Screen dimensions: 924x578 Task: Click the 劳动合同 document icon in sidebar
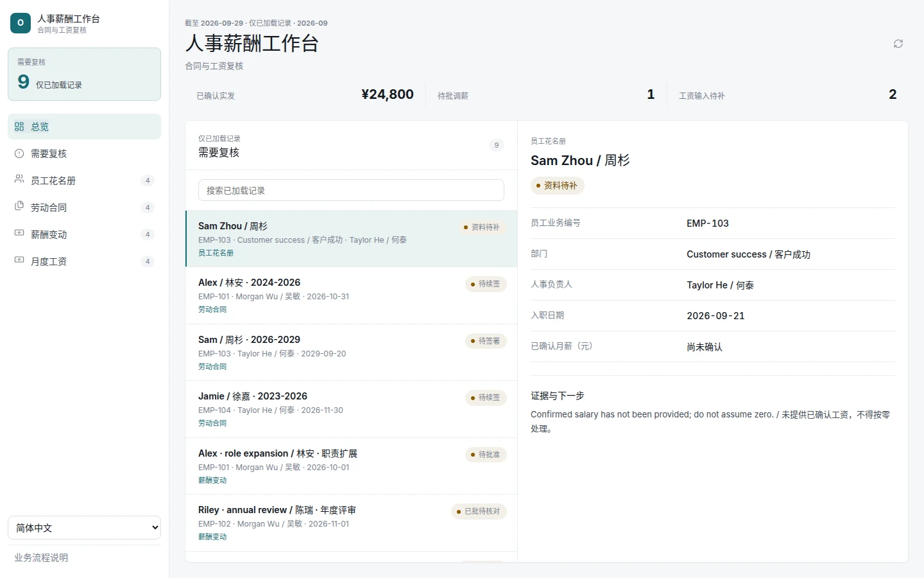point(19,207)
